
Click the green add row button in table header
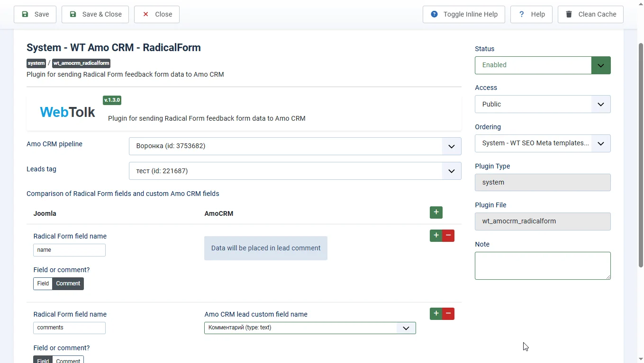coord(436,212)
